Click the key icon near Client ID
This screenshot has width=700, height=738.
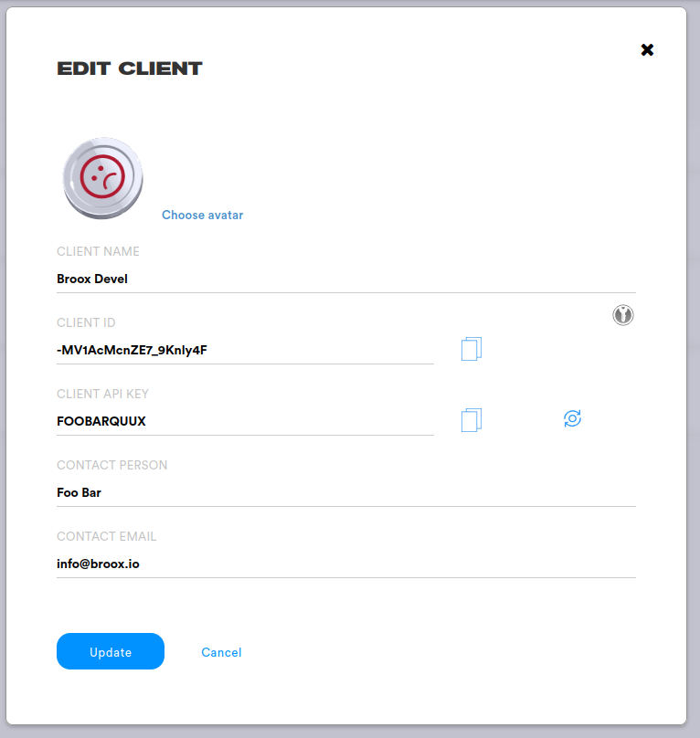click(x=622, y=315)
